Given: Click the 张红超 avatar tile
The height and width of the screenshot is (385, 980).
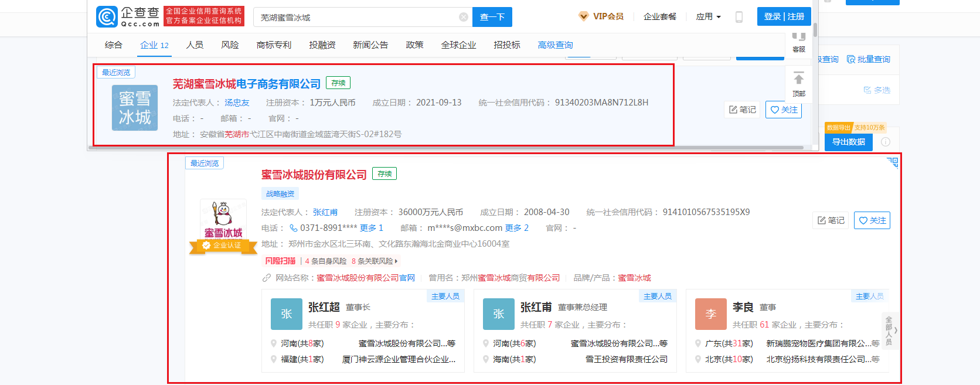Looking at the screenshot, I should click(x=287, y=314).
